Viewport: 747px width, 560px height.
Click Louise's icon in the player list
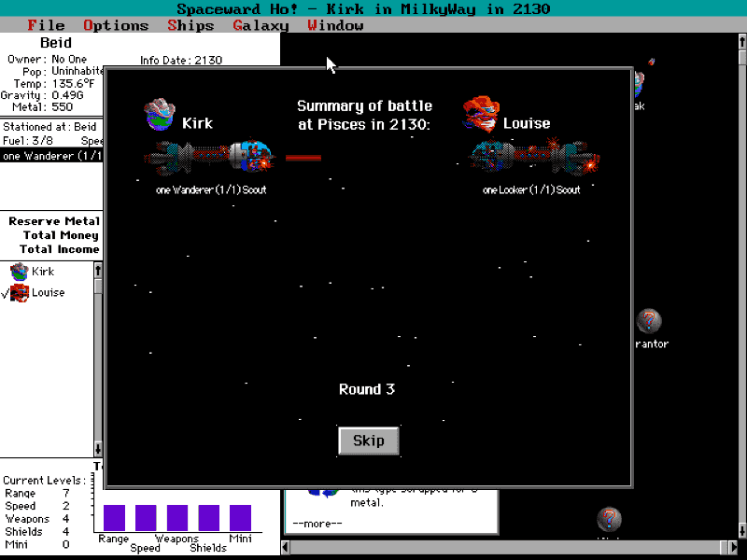(20, 293)
